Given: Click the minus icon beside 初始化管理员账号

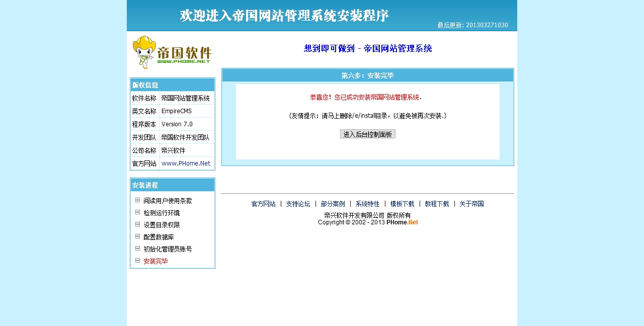Looking at the screenshot, I should pos(137,249).
